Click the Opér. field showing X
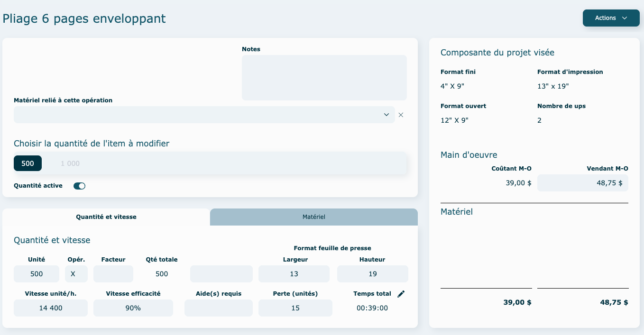 coord(73,274)
